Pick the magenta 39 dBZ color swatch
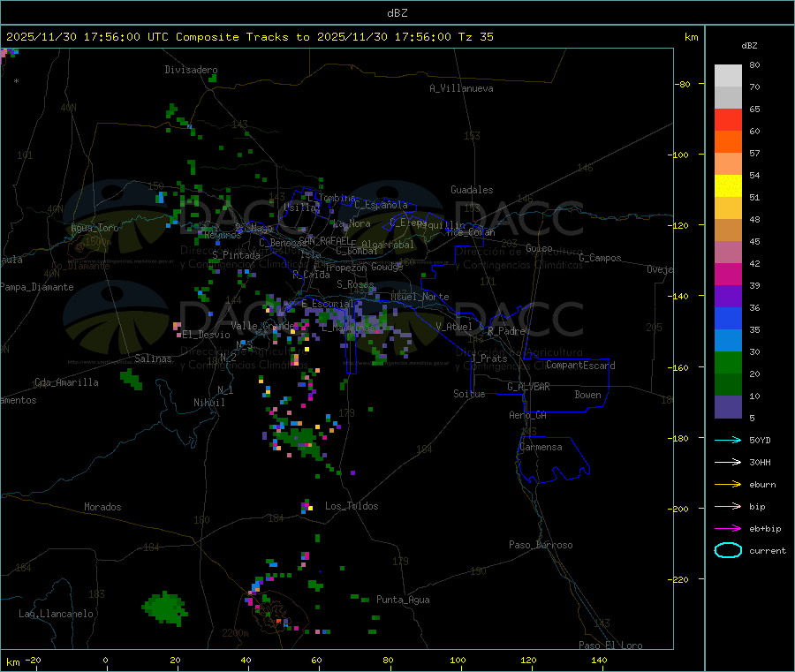 (x=728, y=274)
